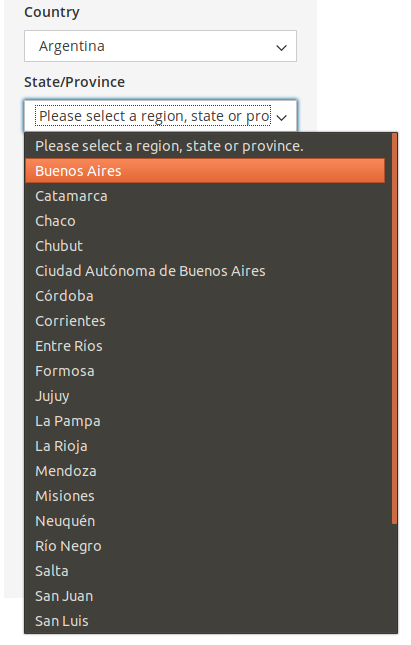
Task: Select San Luis at list bottom
Action: click(205, 621)
